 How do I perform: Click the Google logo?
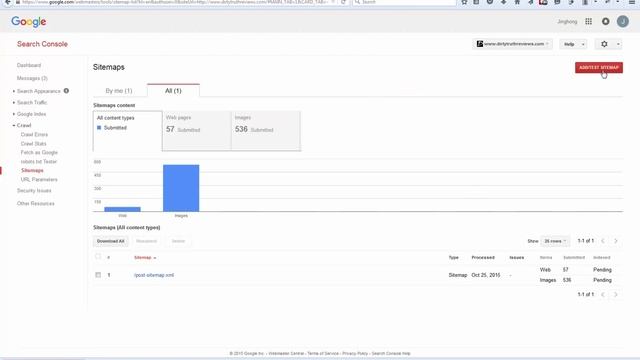click(29, 22)
